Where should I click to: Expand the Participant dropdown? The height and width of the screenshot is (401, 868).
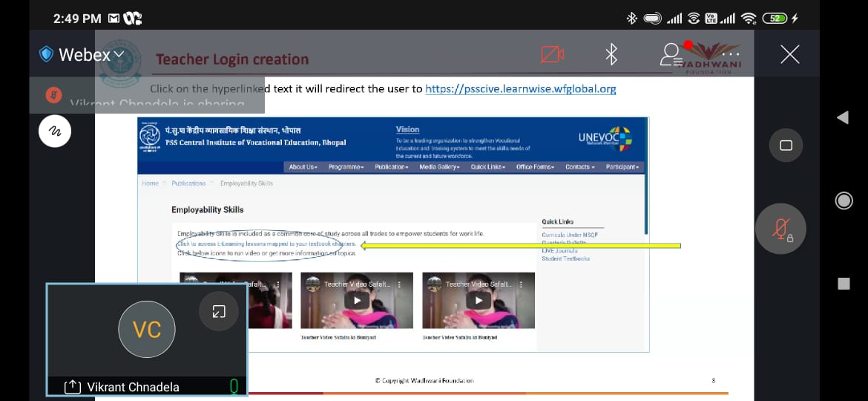pos(622,167)
